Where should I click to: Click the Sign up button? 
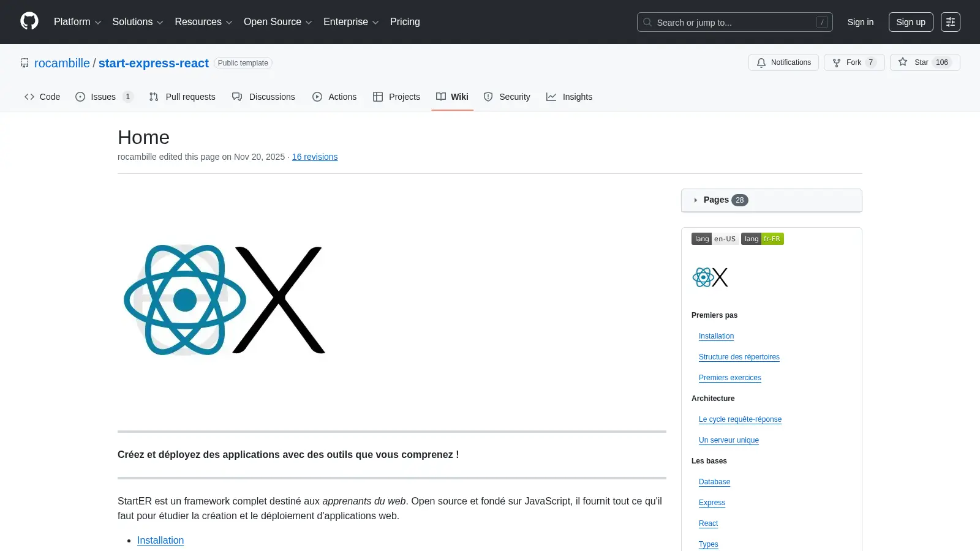coord(911,22)
